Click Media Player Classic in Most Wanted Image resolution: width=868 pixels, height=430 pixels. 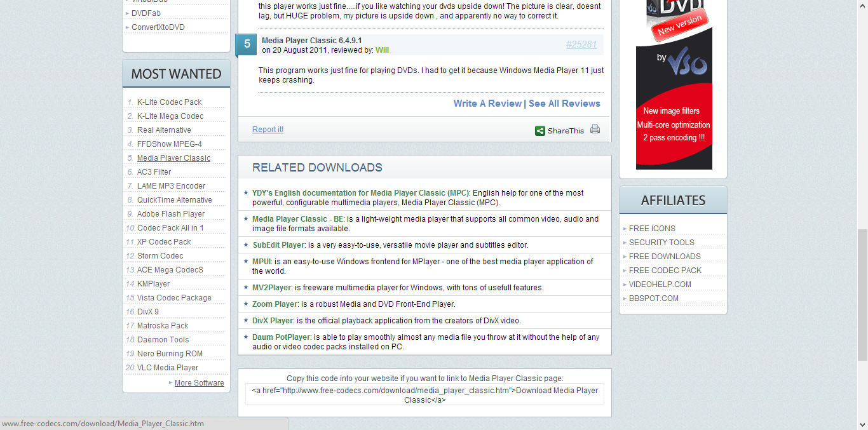(173, 158)
